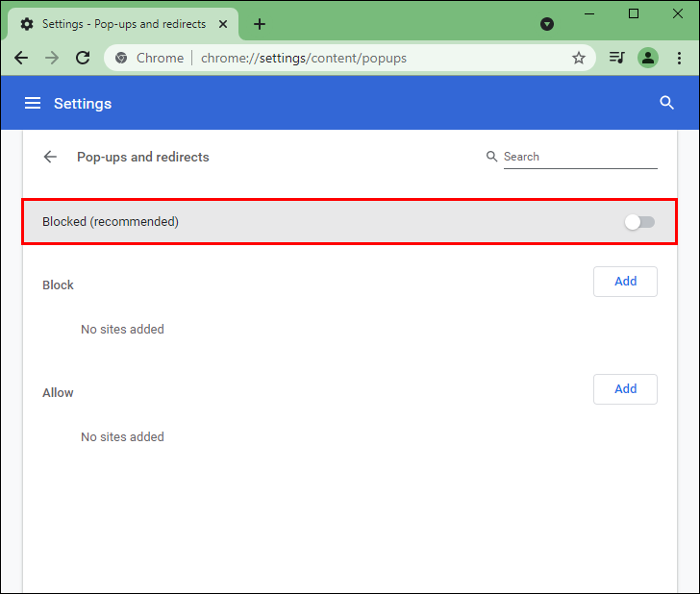This screenshot has width=700, height=594.
Task: Go back using the Pop-ups back arrow
Action: (x=50, y=157)
